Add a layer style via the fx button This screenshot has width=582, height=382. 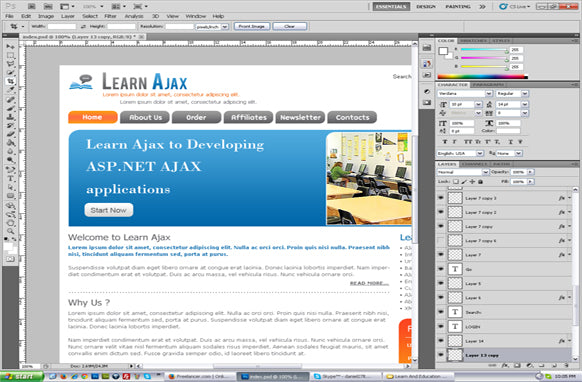point(504,365)
